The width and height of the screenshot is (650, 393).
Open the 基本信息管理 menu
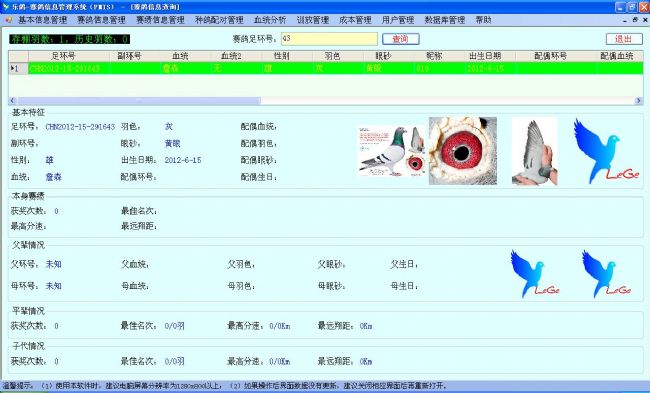tap(42, 20)
